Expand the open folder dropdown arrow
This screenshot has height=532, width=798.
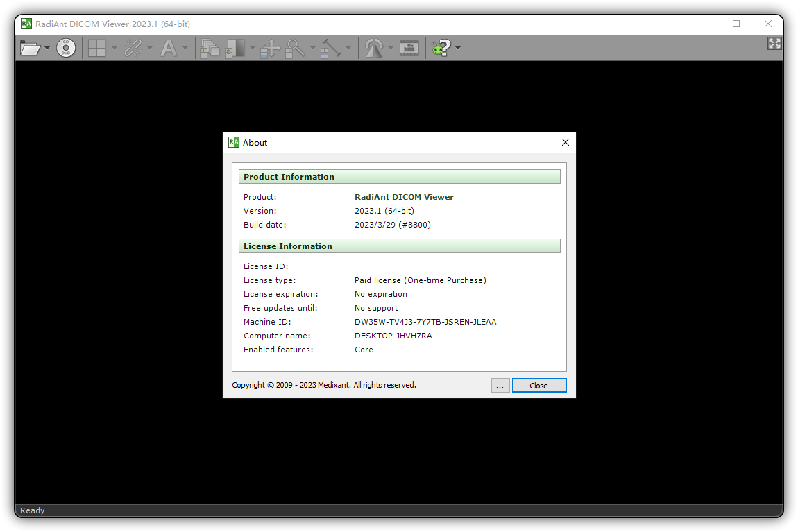click(x=47, y=49)
